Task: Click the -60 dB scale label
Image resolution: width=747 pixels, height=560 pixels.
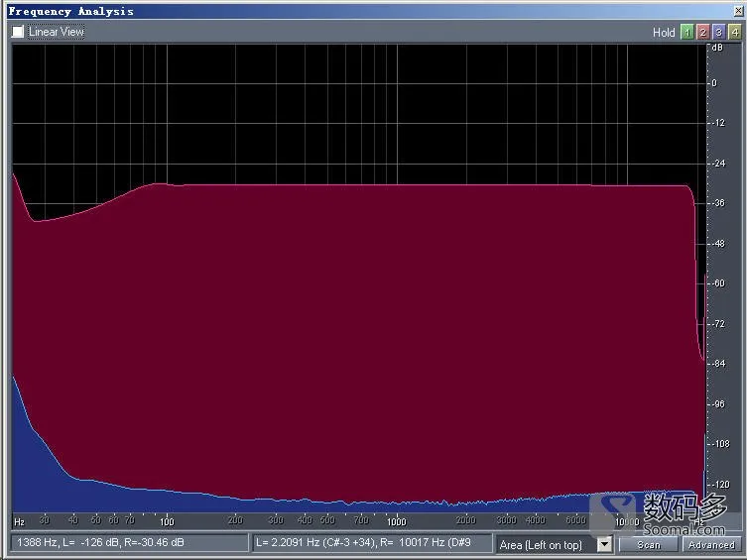Action: click(x=718, y=283)
